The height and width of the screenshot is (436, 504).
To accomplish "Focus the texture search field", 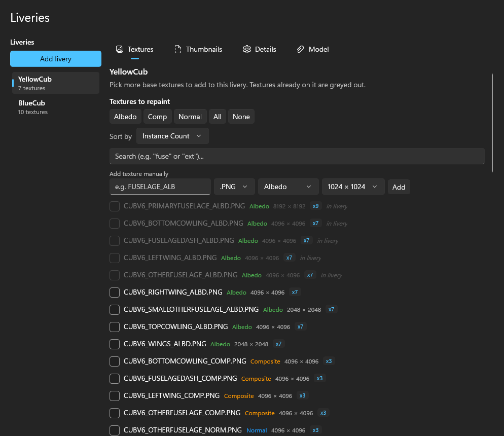I will (297, 156).
